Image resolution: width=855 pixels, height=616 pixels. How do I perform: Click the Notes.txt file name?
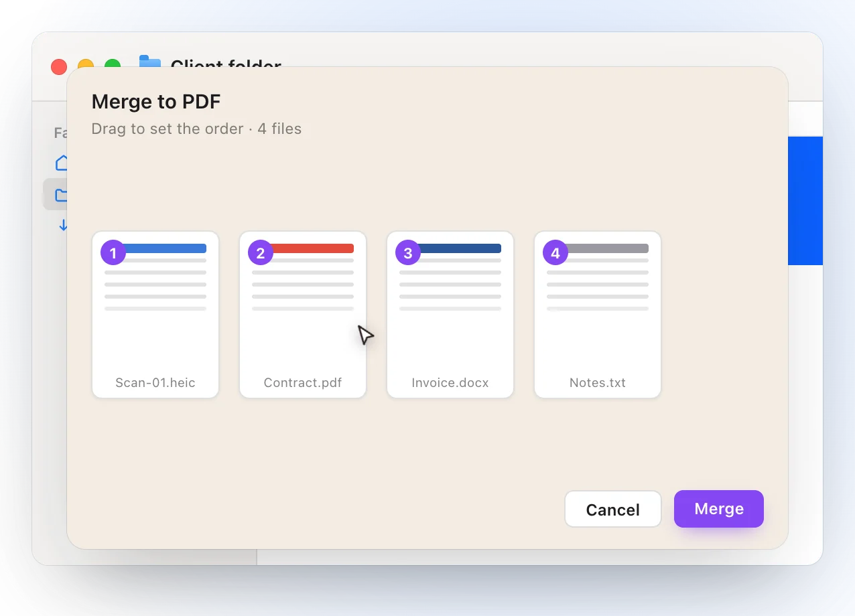(x=598, y=383)
